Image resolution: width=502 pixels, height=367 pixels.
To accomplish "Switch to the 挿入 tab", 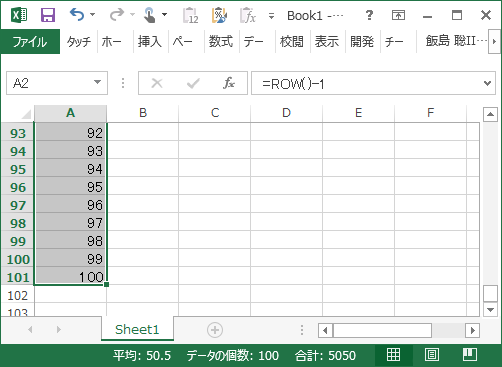I will coord(149,42).
